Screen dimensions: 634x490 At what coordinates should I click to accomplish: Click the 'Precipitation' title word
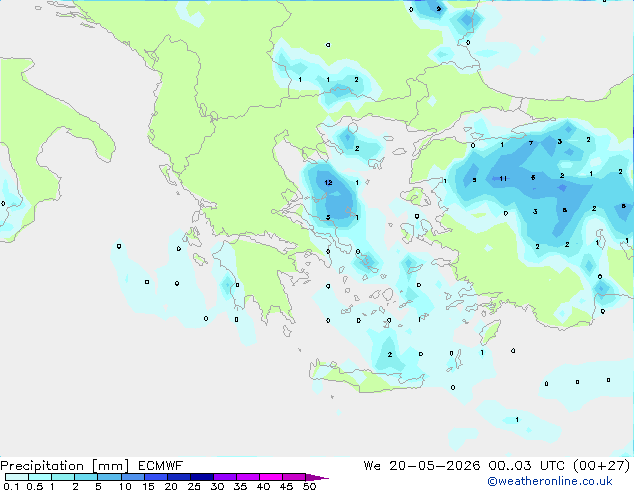point(42,466)
